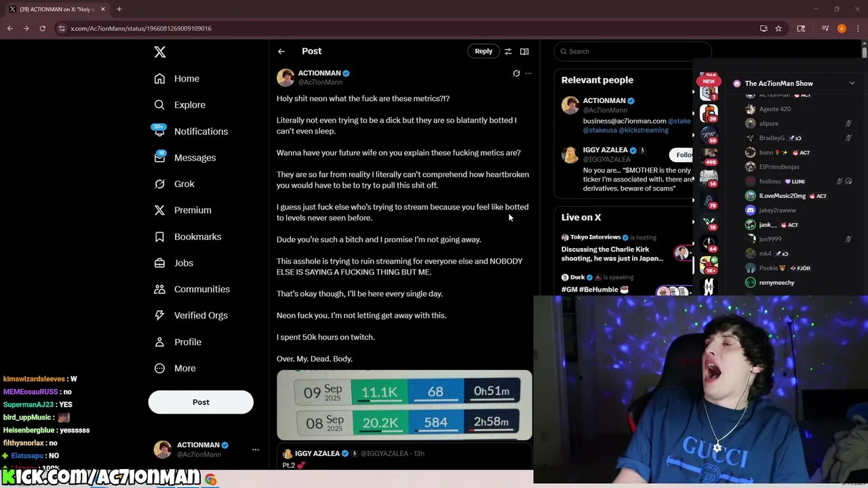This screenshot has height=488, width=868.
Task: Open IGGY AZALEA's avatar in Relevant people
Action: click(570, 154)
